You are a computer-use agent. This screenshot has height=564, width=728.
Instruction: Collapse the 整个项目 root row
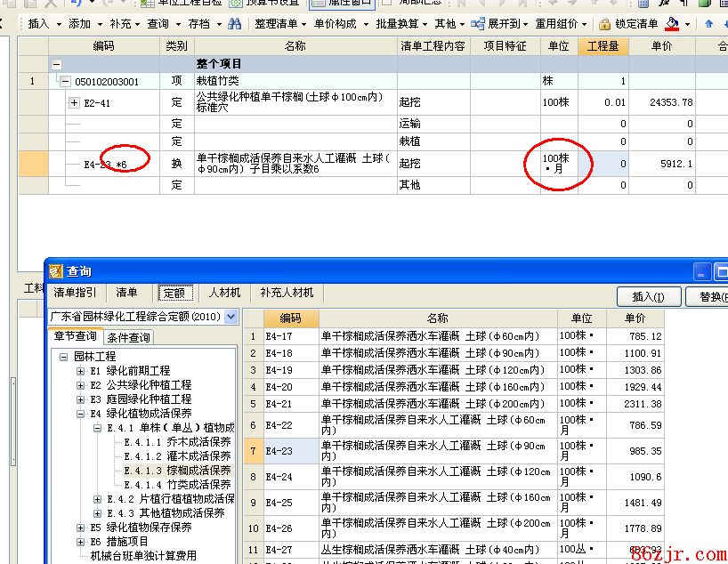coord(57,64)
